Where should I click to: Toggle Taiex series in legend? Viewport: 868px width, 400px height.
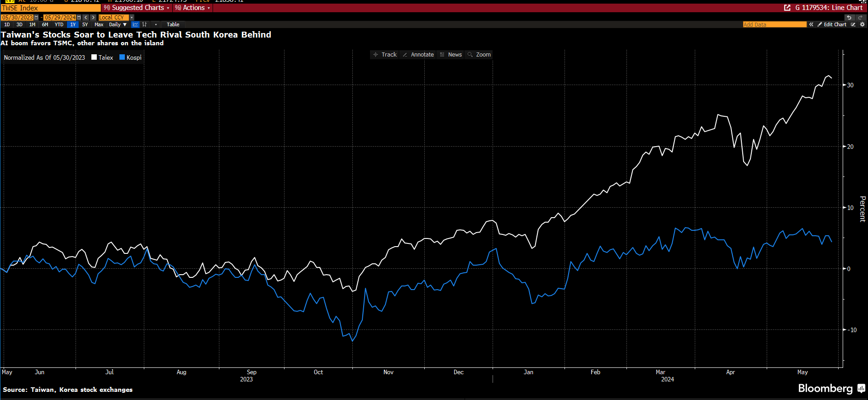(102, 57)
